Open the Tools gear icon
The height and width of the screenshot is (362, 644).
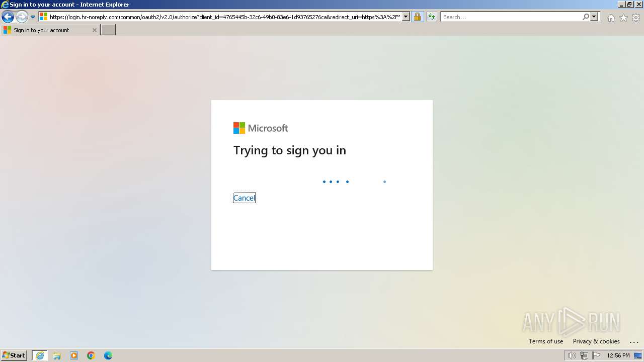tap(636, 18)
